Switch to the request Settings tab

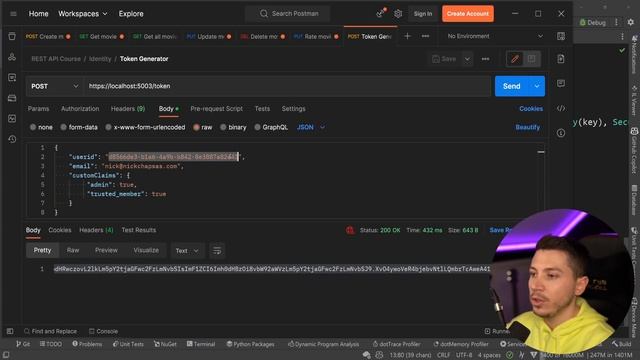293,109
